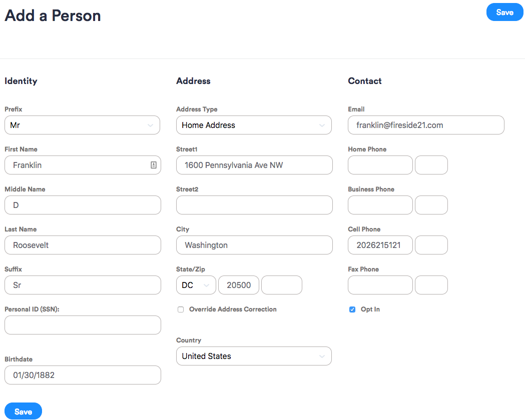This screenshot has width=525, height=420.
Task: Select the Last Name field
Action: tap(83, 245)
